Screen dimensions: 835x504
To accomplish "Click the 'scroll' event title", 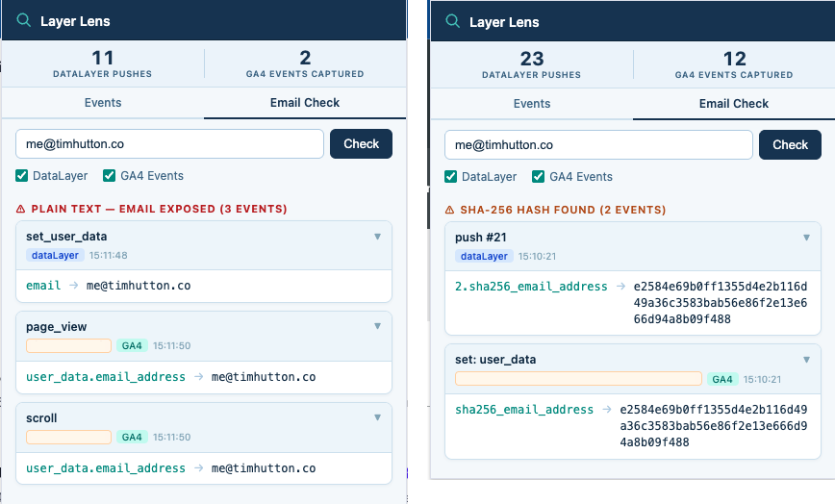I will tap(41, 418).
